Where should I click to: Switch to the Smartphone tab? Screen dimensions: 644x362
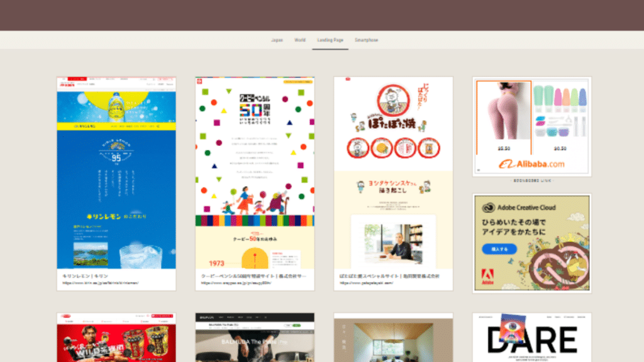tap(366, 40)
